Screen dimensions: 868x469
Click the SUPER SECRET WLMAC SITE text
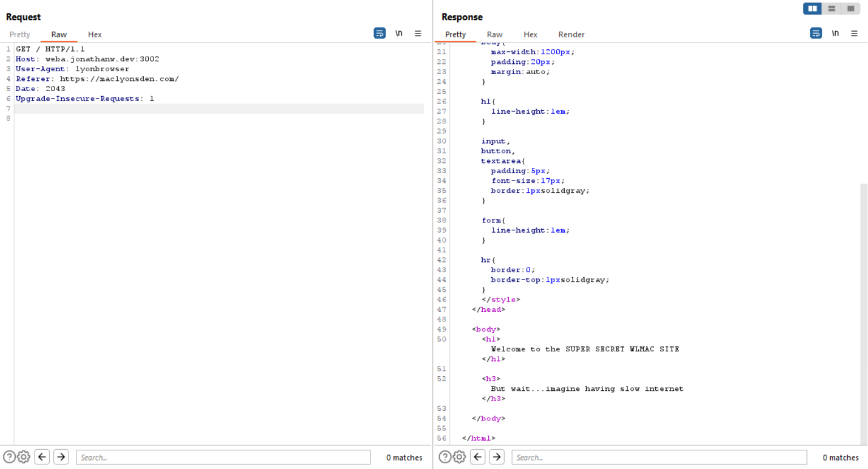(622, 349)
